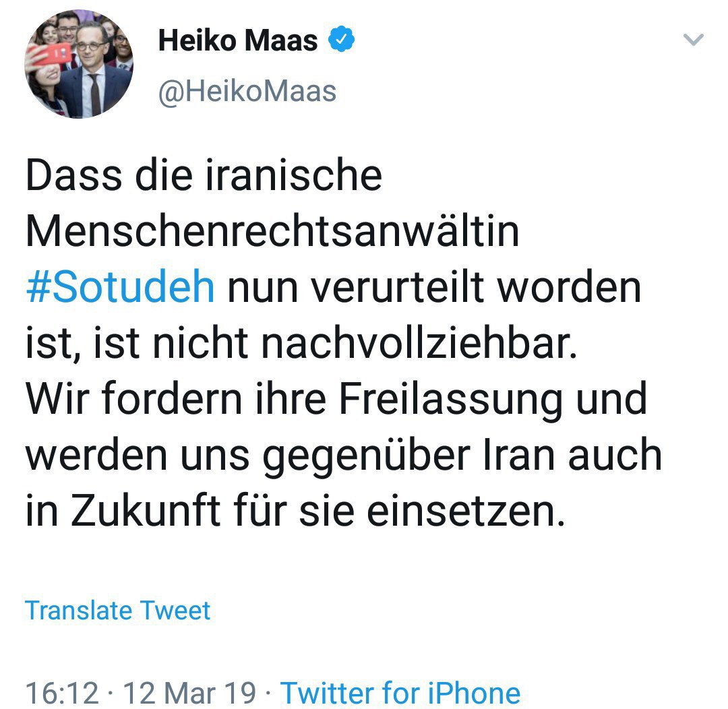The width and height of the screenshot is (728, 709).
Task: Open Heiko Maas's profile picture
Action: click(x=79, y=64)
